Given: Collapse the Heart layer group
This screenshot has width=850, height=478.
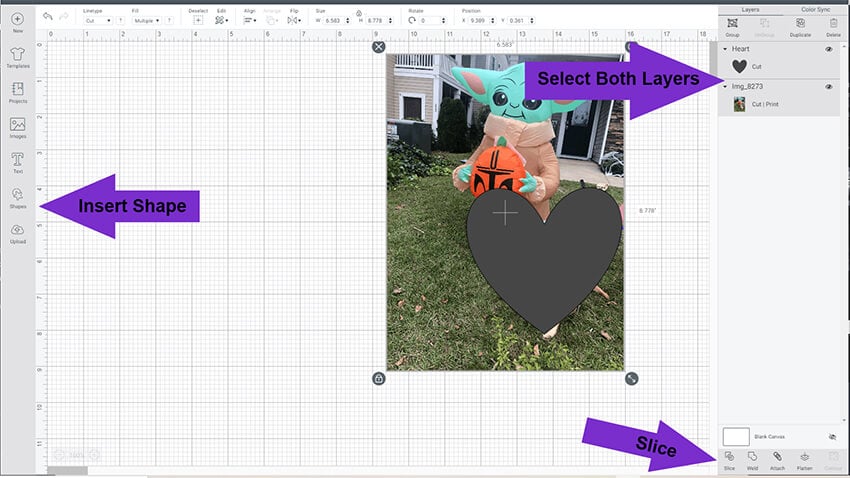Looking at the screenshot, I should coord(725,49).
